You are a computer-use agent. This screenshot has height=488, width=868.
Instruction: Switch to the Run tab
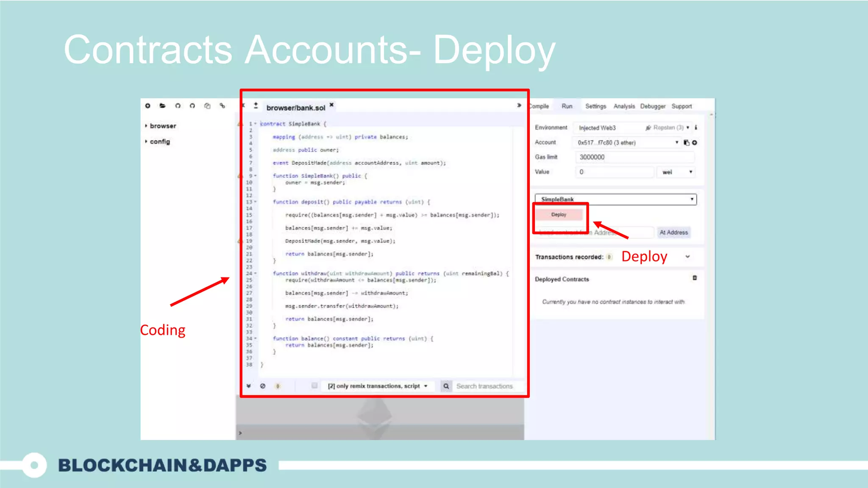[567, 106]
